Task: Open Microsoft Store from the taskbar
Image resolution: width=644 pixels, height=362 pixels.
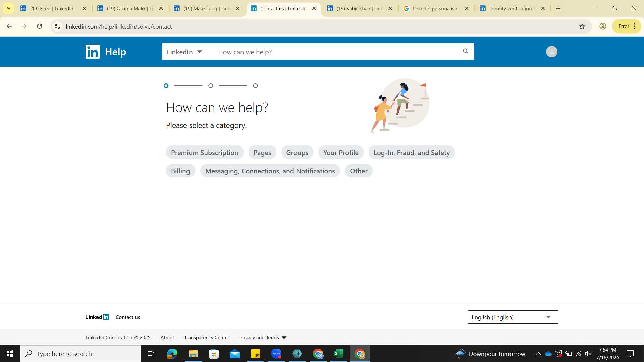Action: [x=214, y=354]
